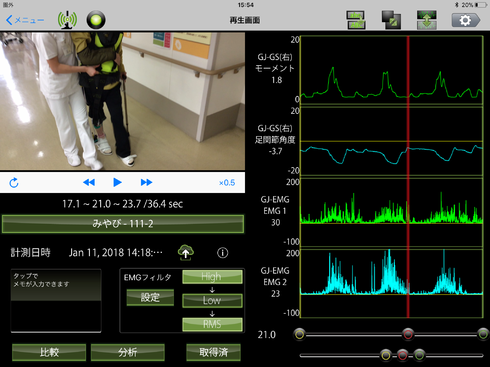The height and width of the screenshot is (367, 490).
Task: Tap the red playback cursor line in graphs
Action: pos(408,177)
